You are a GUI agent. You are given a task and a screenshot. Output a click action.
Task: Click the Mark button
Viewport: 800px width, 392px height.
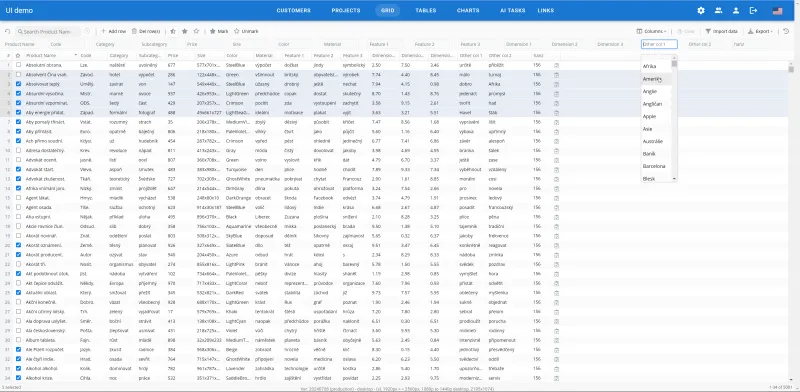click(x=219, y=31)
